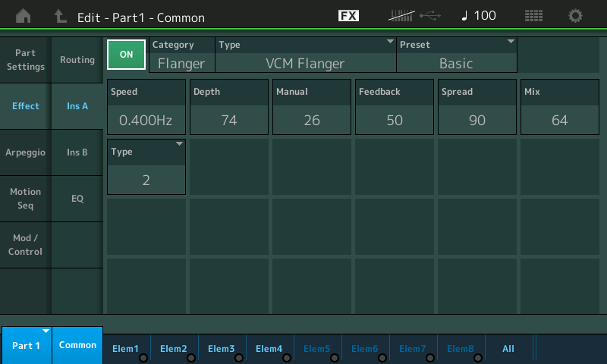The height and width of the screenshot is (364, 607).
Task: Click the USB connection icon
Action: pyautogui.click(x=430, y=16)
